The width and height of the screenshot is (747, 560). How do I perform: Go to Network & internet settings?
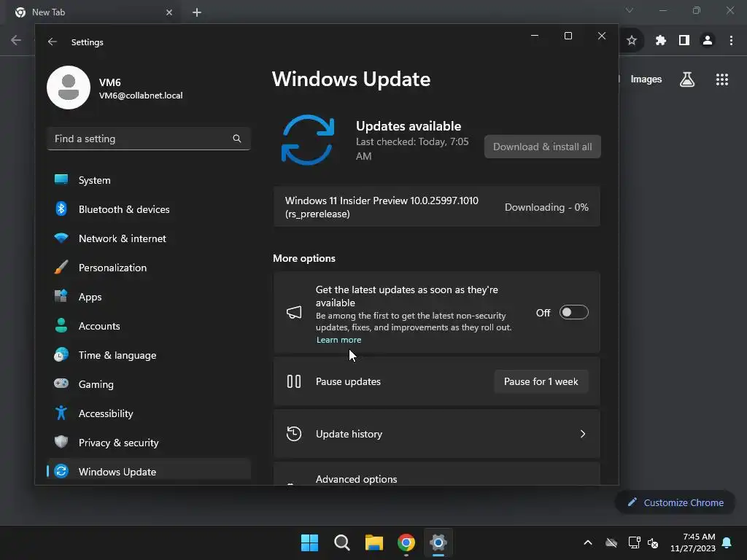149,238
